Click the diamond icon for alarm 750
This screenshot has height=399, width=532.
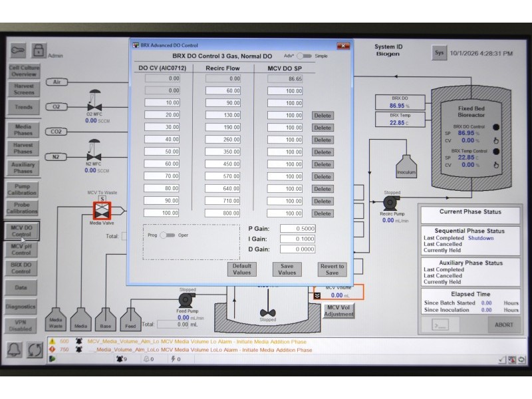point(53,350)
